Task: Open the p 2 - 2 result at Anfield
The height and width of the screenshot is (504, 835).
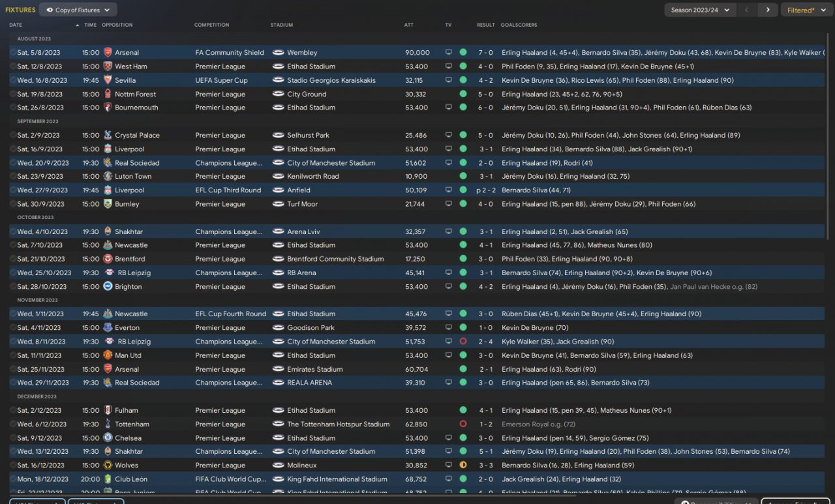Action: (485, 190)
